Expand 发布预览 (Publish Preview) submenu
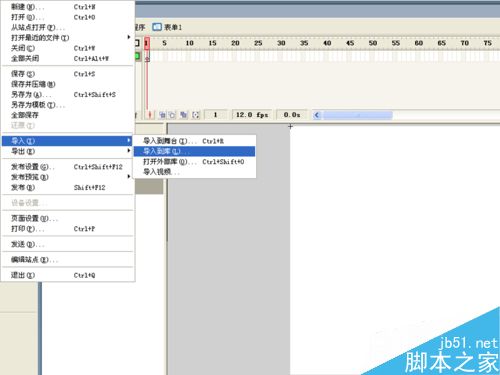Image resolution: width=500 pixels, height=375 pixels. pyautogui.click(x=68, y=177)
